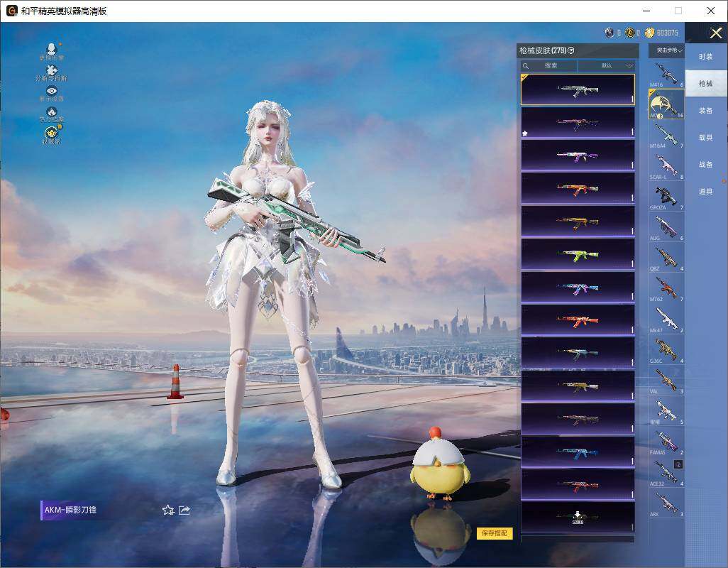Screen dimensions: 728x568
Task: Click the search magnifier icon
Action: (526, 66)
